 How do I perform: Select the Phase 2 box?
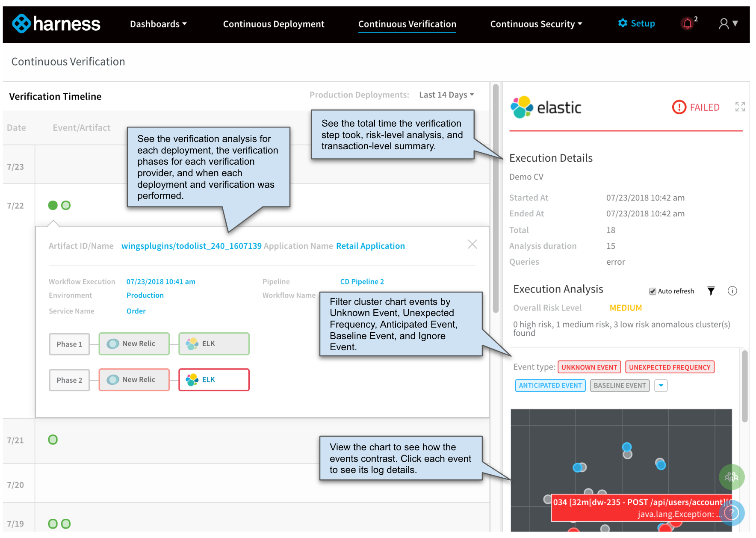[x=69, y=380]
